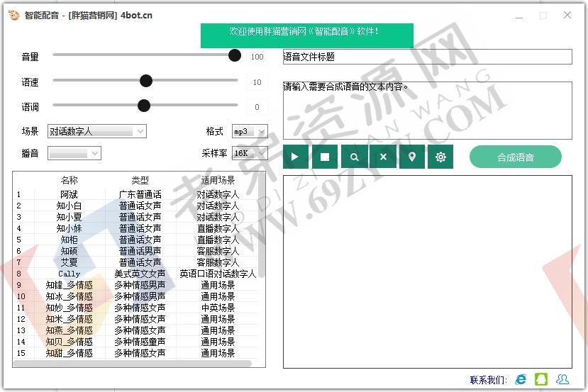This screenshot has width=588, height=392.
Task: Click the 类型 column header
Action: tap(140, 180)
